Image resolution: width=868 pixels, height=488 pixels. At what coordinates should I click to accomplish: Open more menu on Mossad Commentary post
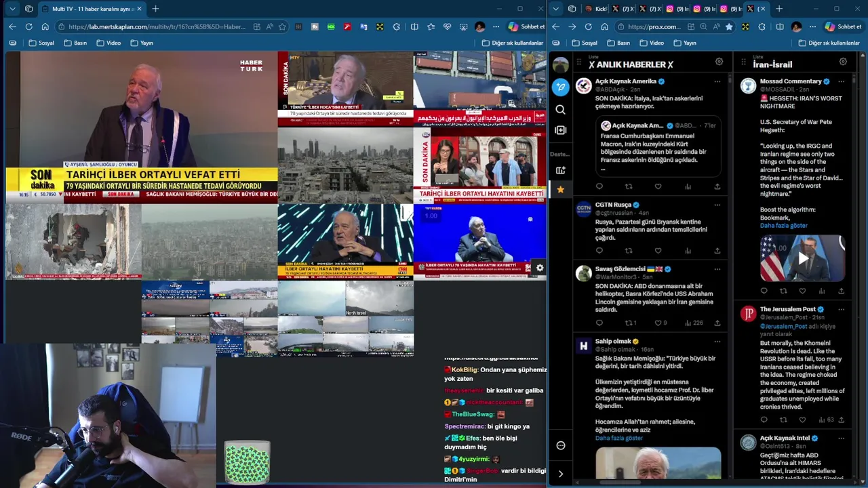point(841,81)
